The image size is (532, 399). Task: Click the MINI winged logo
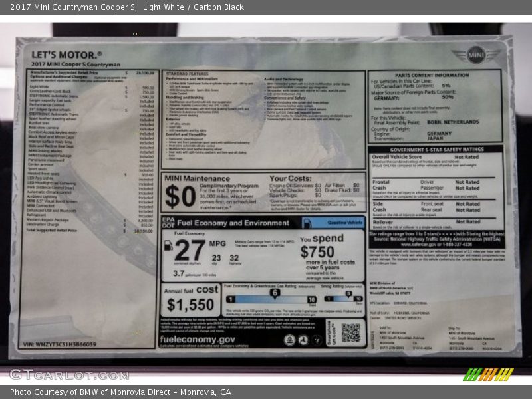[476, 55]
